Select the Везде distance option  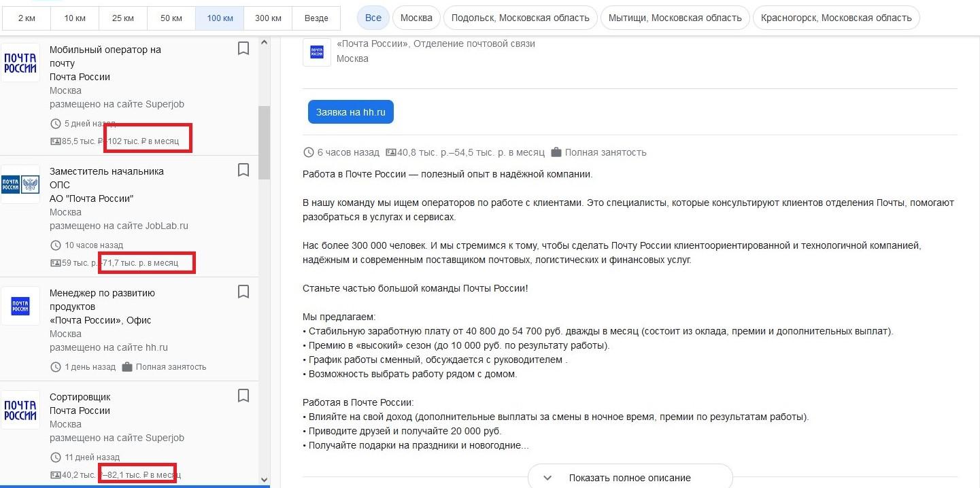(x=316, y=18)
